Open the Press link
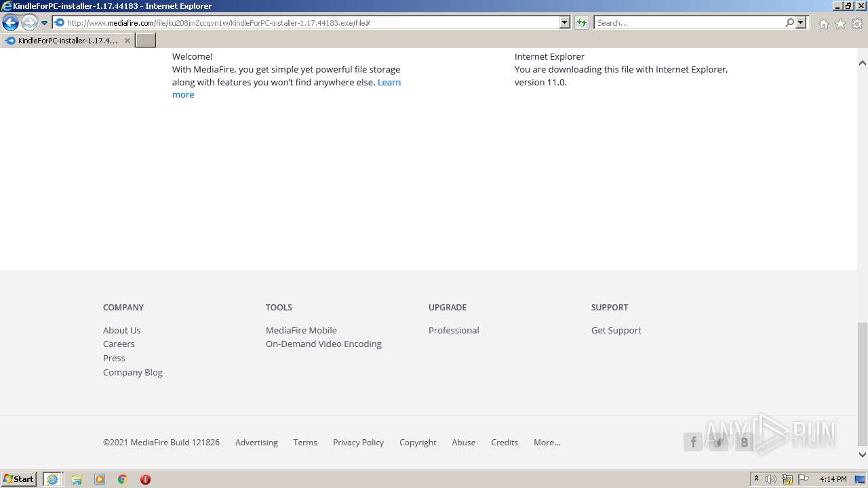The height and width of the screenshot is (488, 868). (x=114, y=358)
